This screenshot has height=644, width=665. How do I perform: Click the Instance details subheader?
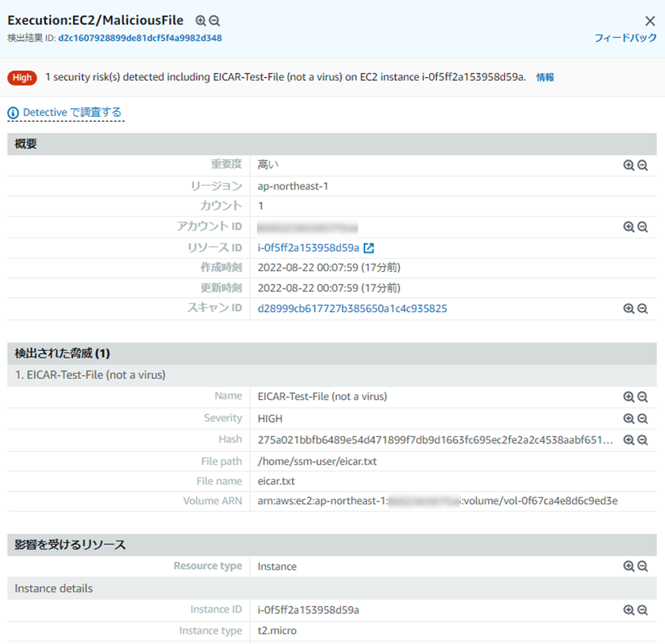[332, 588]
